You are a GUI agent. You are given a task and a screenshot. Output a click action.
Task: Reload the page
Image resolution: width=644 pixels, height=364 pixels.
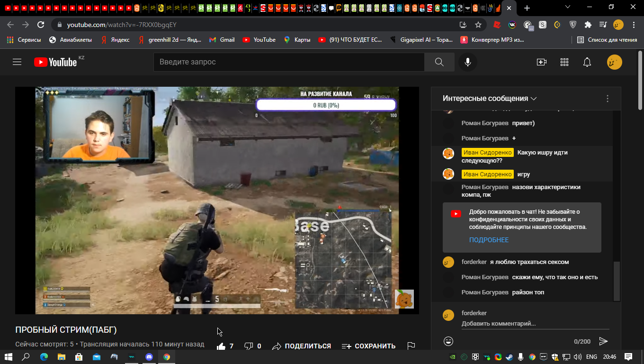pos(41,25)
